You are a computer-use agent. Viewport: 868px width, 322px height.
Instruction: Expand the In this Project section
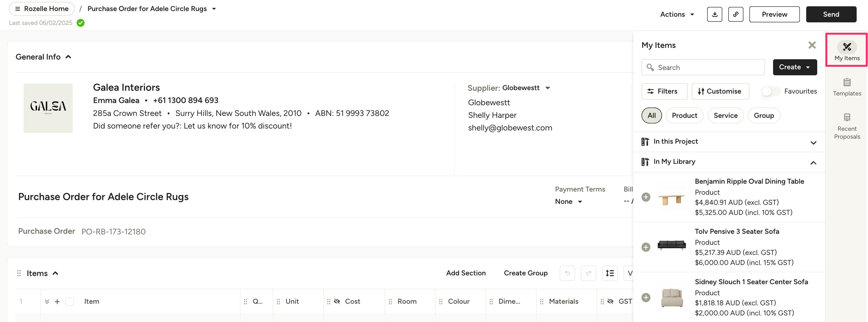(813, 142)
